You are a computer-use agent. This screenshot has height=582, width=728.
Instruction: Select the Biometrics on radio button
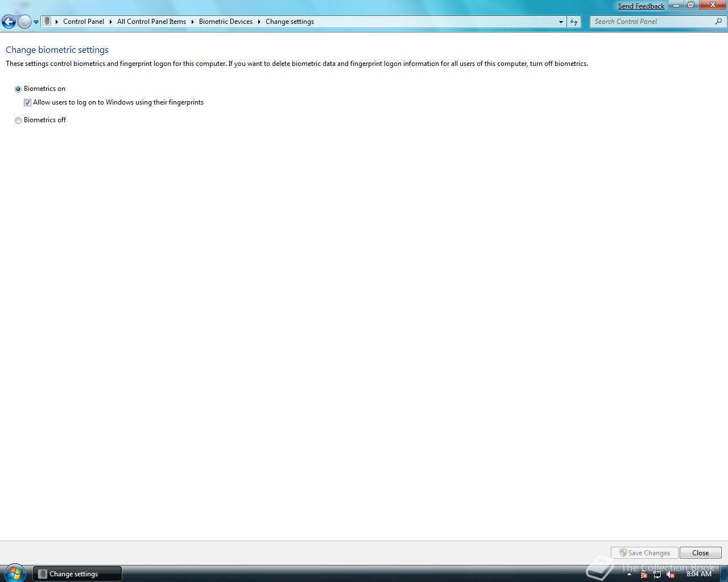pos(18,89)
